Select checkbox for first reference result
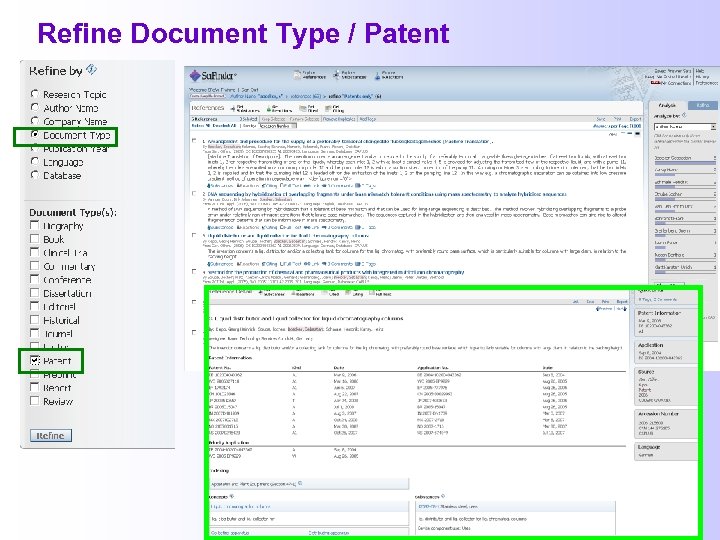The image size is (720, 540). [194, 141]
